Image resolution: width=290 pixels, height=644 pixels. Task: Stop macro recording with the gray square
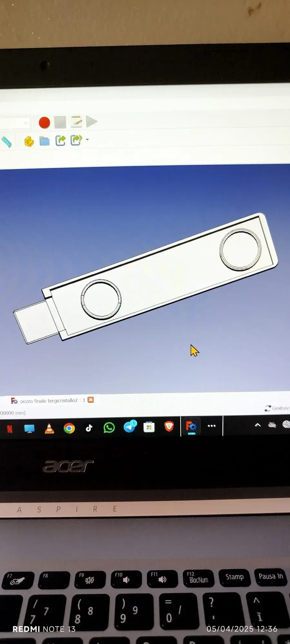click(60, 122)
